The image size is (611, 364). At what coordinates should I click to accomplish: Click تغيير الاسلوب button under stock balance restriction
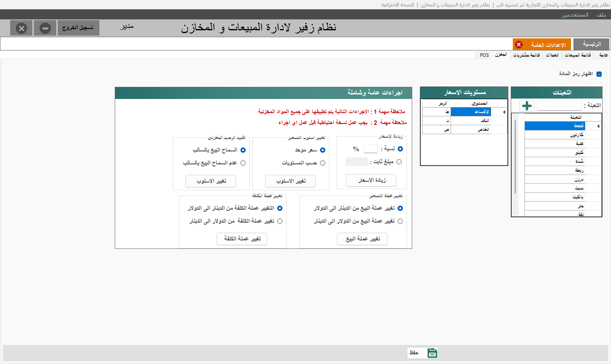pyautogui.click(x=211, y=181)
